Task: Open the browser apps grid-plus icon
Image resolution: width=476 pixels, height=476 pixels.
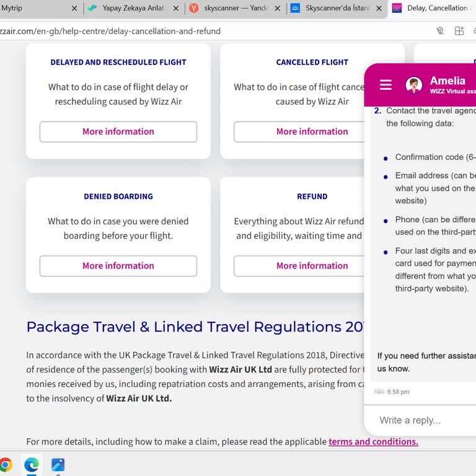Action: point(459,30)
